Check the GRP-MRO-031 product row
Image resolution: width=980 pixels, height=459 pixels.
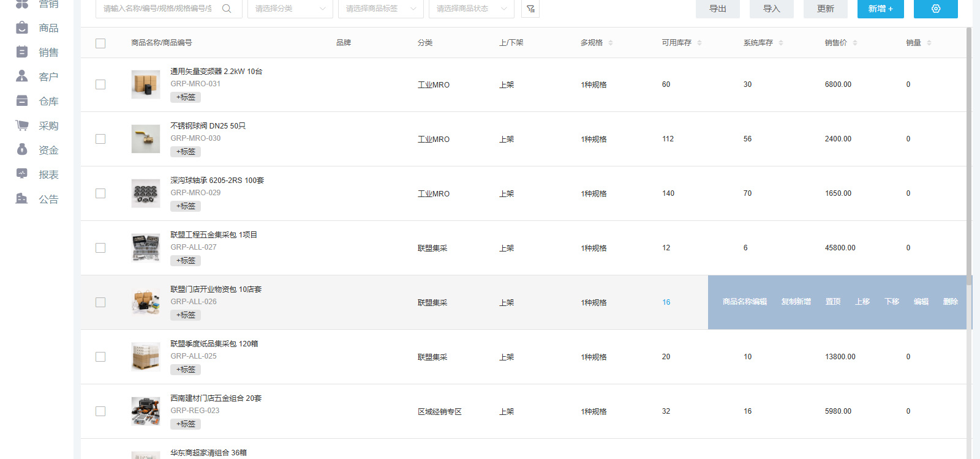[100, 84]
